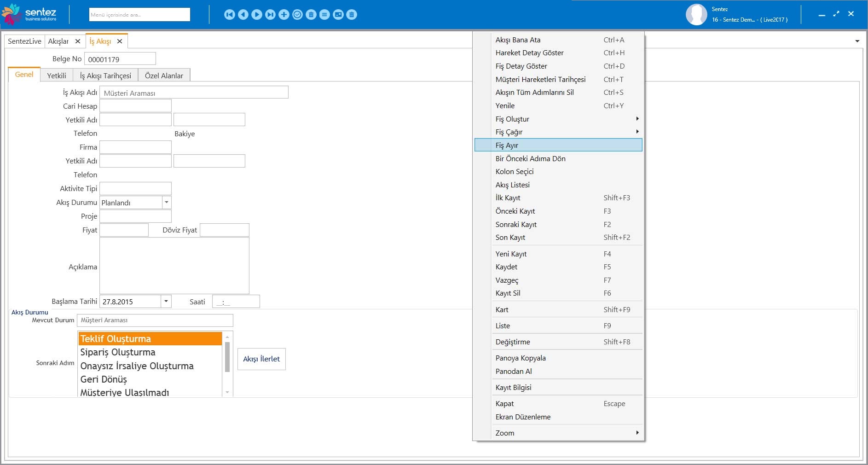Jump to first record toolbar icon
This screenshot has width=868, height=465.
[x=230, y=15]
